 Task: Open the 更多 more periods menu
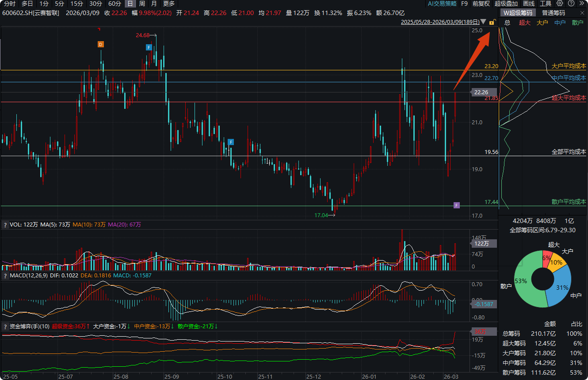coord(169,4)
